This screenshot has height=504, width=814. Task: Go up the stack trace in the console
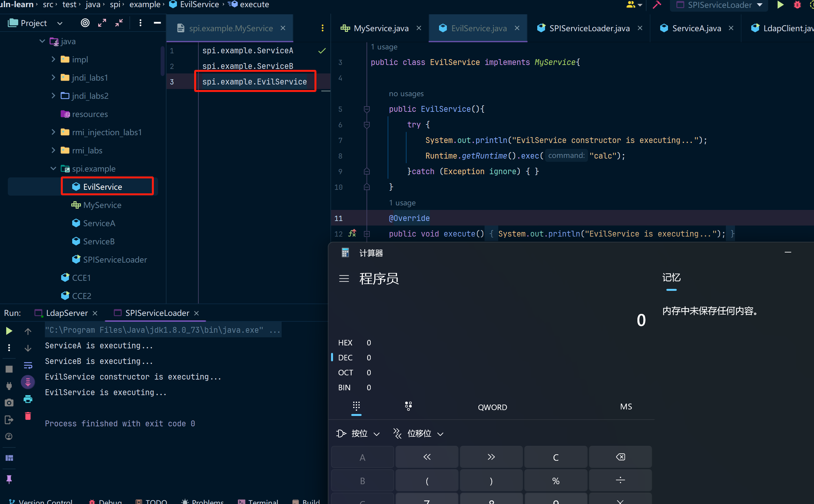[28, 331]
